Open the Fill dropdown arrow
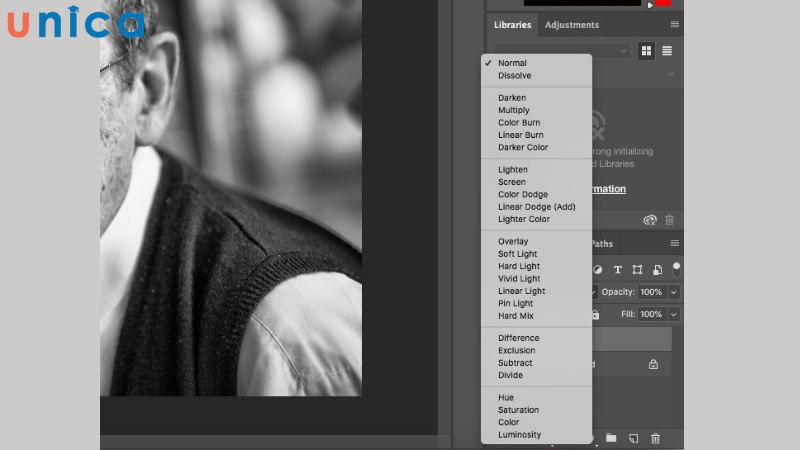The image size is (800, 450). tap(674, 314)
